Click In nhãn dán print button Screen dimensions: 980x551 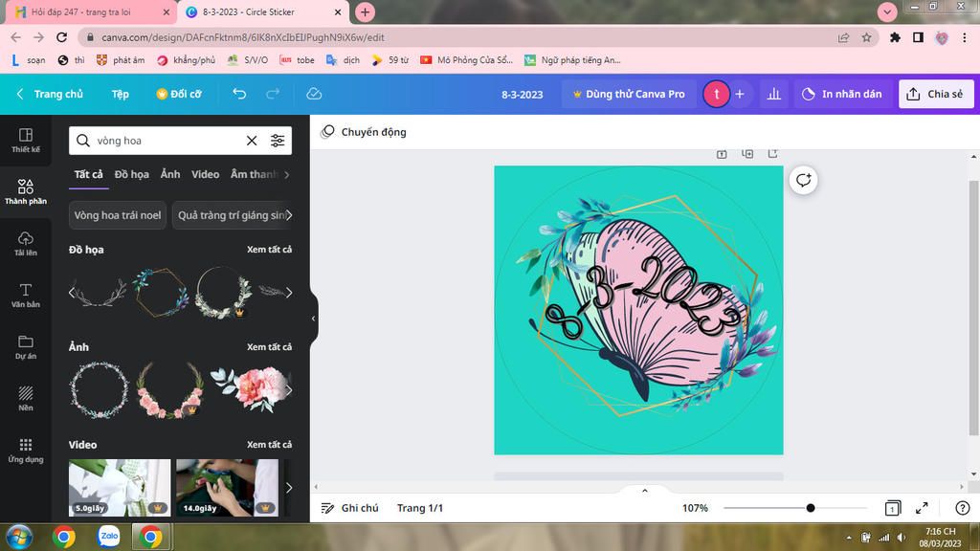pyautogui.click(x=842, y=94)
